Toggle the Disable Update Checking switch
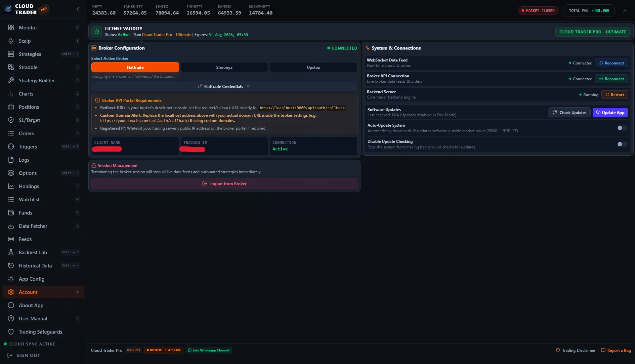This screenshot has width=635, height=364. coord(622,144)
